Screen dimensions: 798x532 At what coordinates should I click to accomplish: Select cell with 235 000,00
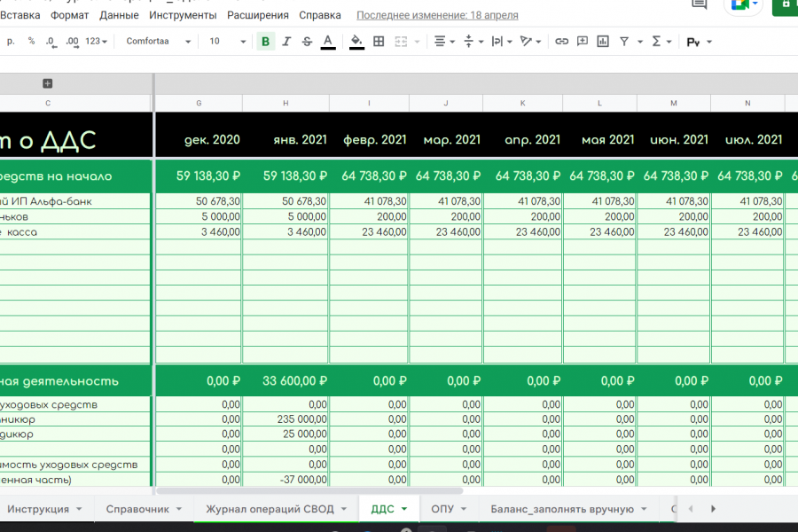(286, 419)
